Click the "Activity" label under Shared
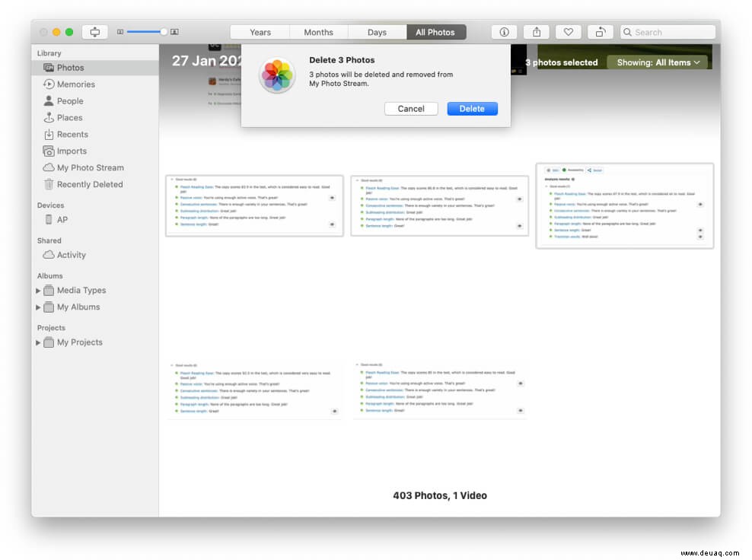The width and height of the screenshot is (752, 560). point(72,255)
